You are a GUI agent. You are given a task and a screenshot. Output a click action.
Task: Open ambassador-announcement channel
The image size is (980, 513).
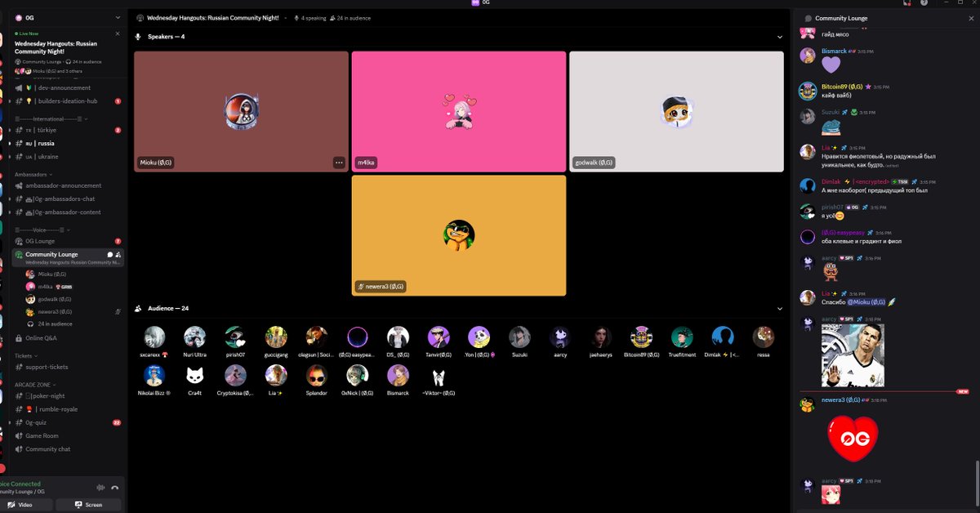(x=69, y=185)
